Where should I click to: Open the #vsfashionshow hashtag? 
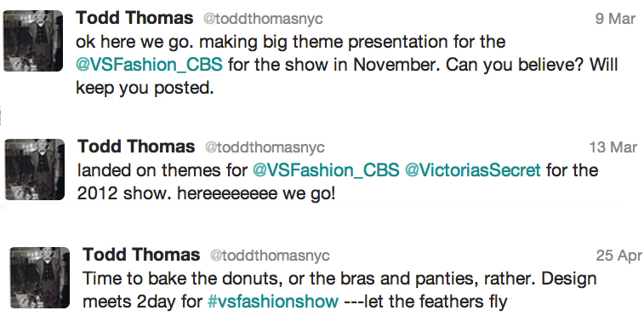[x=273, y=302]
